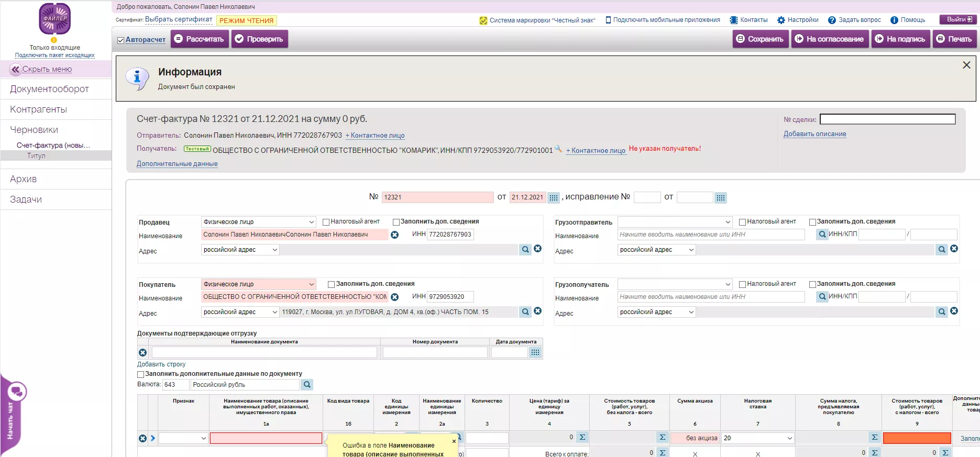Check Заполнить дополнительные данные по документу
Image resolution: width=980 pixels, height=457 pixels.
140,374
